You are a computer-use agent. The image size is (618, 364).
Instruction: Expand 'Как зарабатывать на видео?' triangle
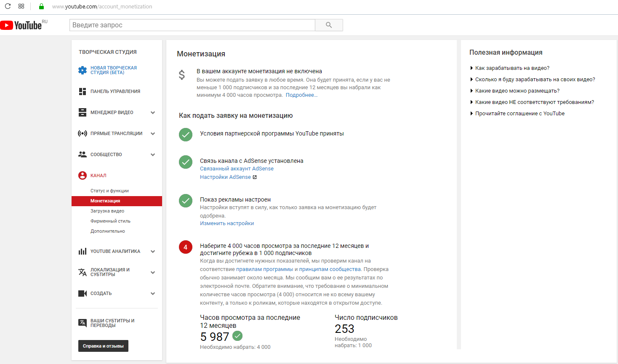pos(471,68)
